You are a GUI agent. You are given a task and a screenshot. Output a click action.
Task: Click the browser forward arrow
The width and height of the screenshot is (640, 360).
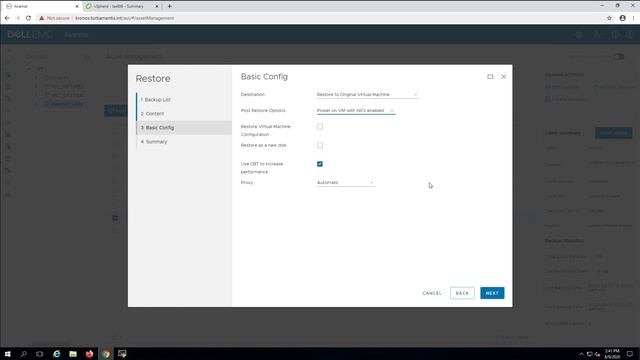point(18,18)
